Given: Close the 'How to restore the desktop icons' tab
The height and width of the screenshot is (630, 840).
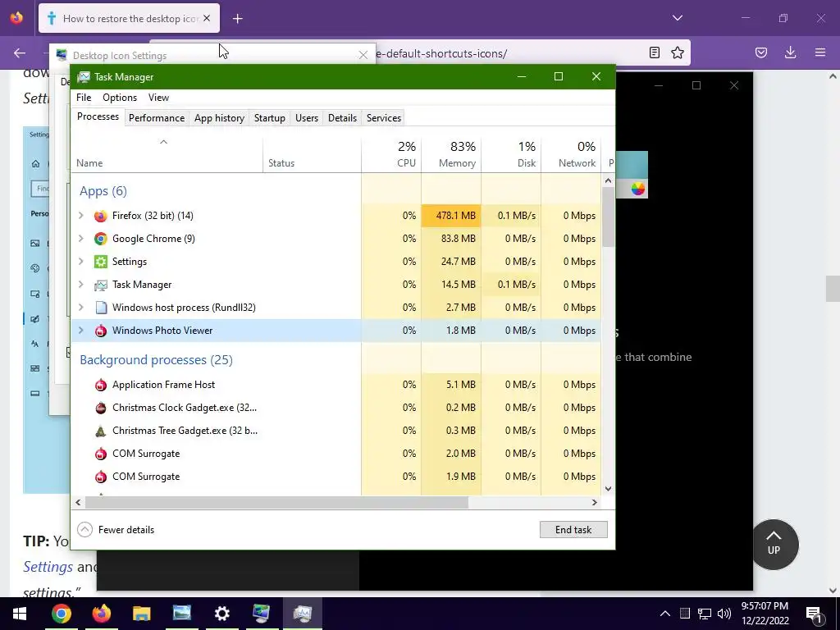Looking at the screenshot, I should [207, 18].
